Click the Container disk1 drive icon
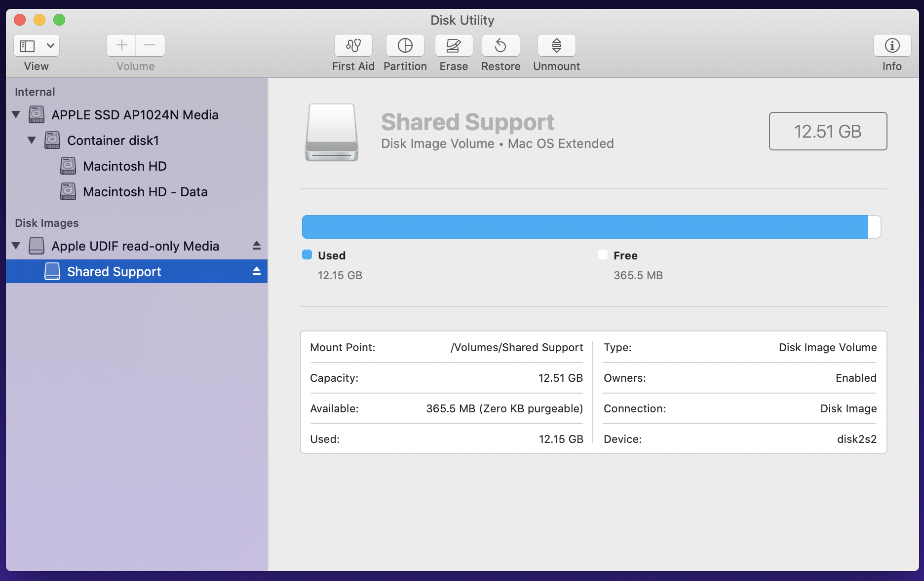The image size is (924, 581). pos(52,140)
